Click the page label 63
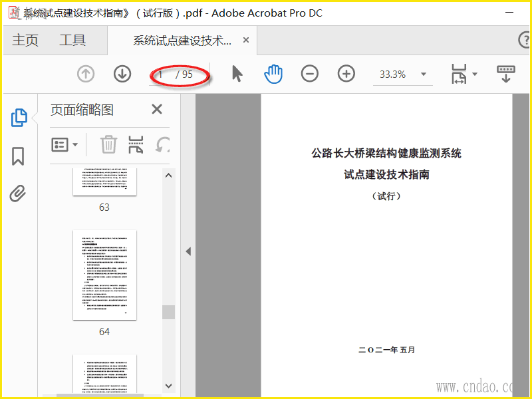The height and width of the screenshot is (399, 532). pyautogui.click(x=104, y=207)
